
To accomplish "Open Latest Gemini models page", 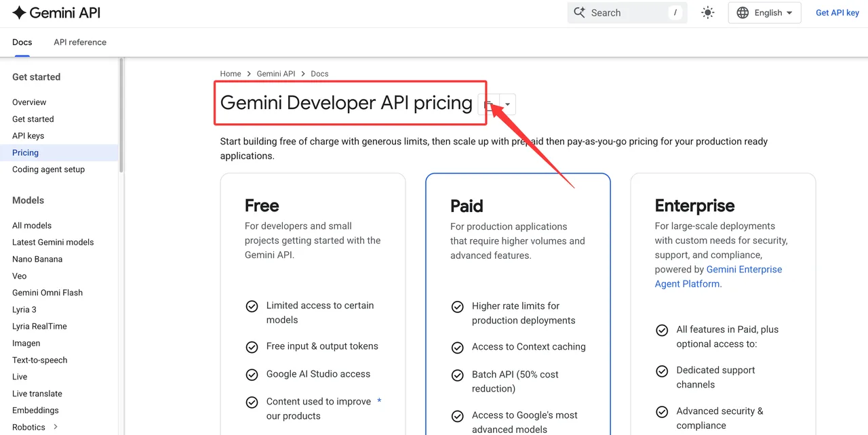I will [53, 242].
